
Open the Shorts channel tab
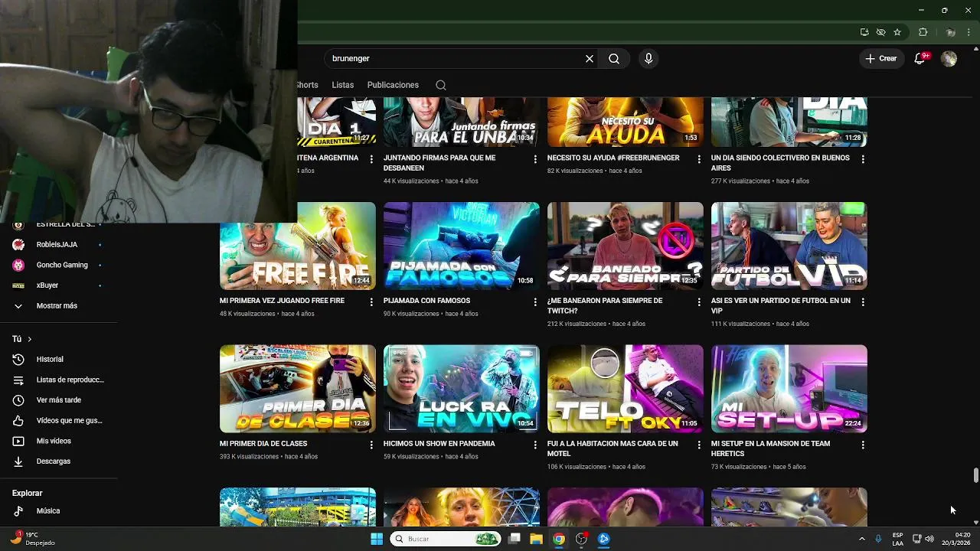(308, 85)
